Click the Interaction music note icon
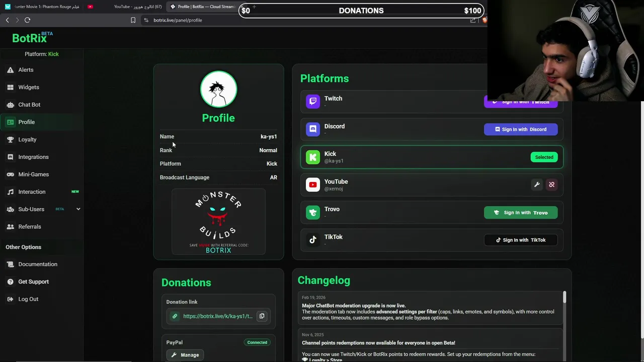 coord(10,192)
